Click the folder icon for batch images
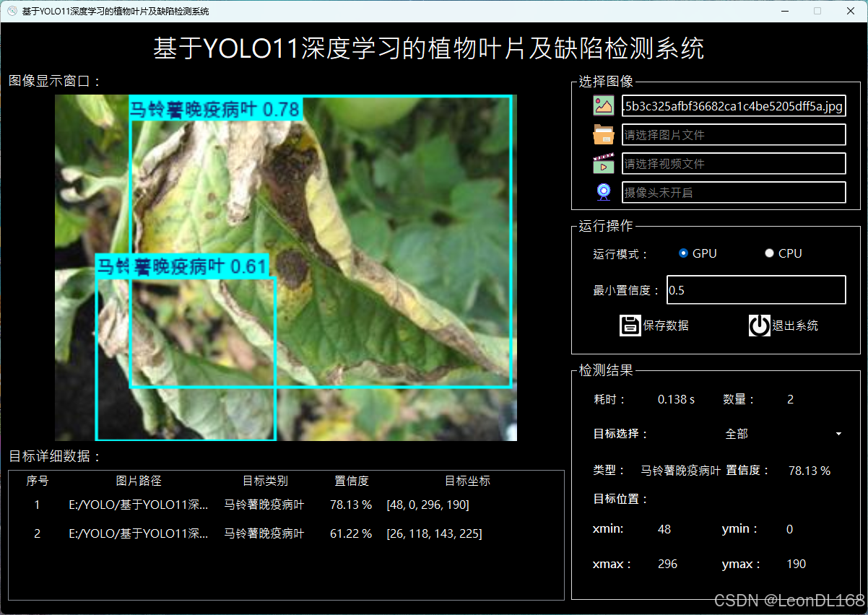The image size is (868, 615). click(604, 134)
